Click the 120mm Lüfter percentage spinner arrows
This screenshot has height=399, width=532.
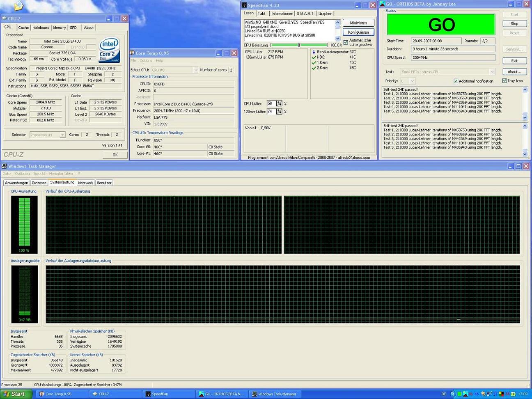[x=279, y=112]
